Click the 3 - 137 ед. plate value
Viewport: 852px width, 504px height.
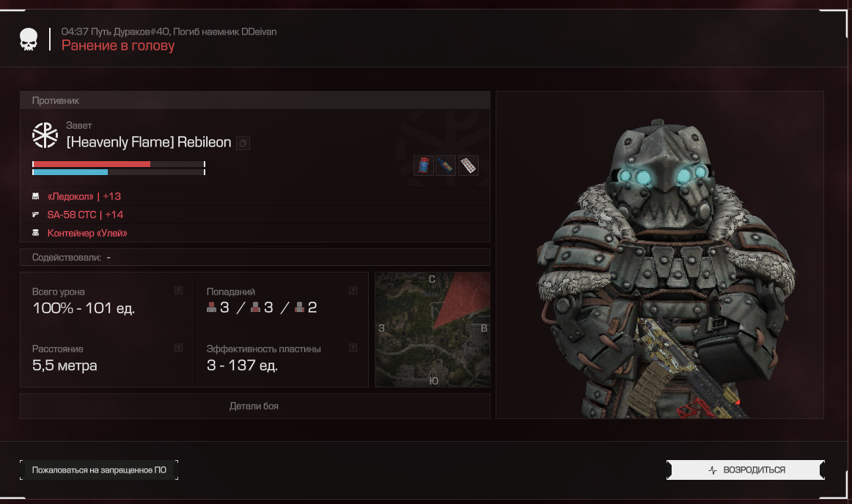pos(243,366)
